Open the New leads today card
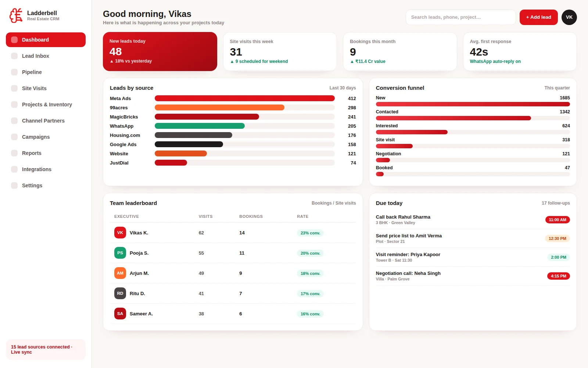Image resolution: width=588 pixels, height=368 pixels. [x=160, y=52]
